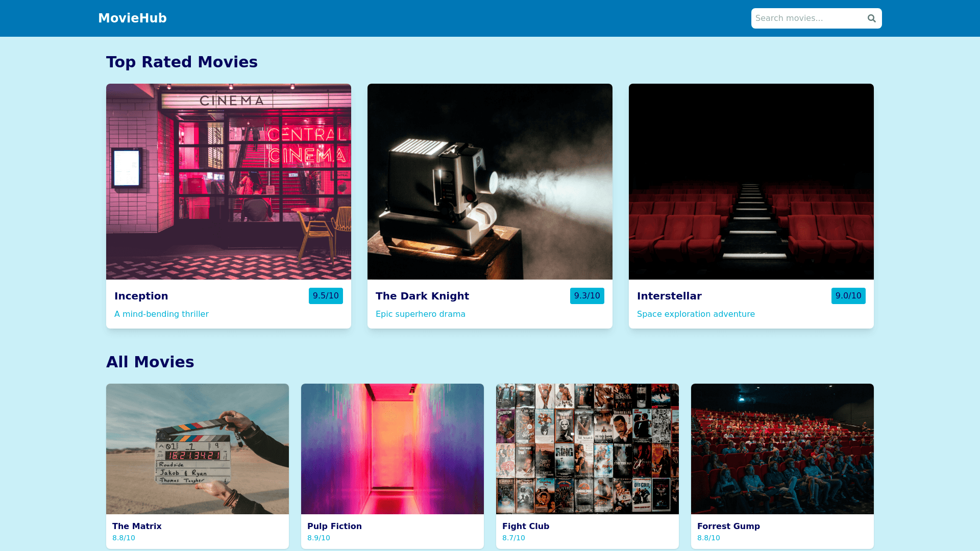The height and width of the screenshot is (551, 980).
Task: Click the Pulp Fiction title text
Action: coord(334,526)
